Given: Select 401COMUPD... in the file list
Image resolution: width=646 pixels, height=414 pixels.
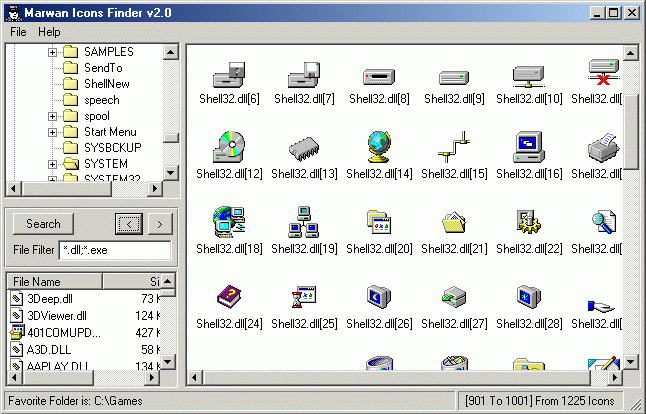Looking at the screenshot, I should [64, 332].
